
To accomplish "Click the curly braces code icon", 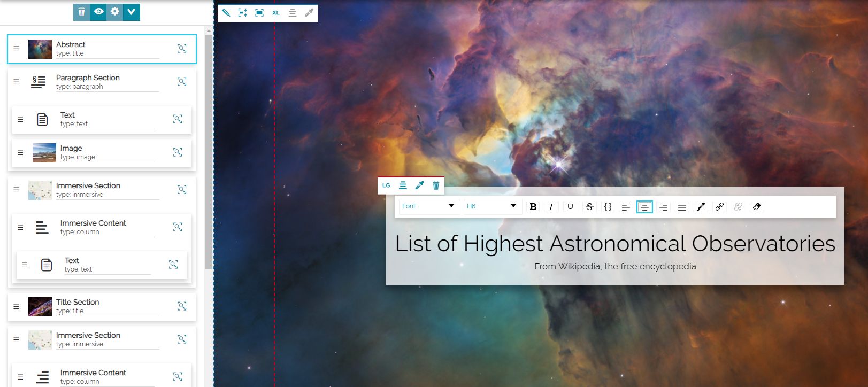I will coord(608,207).
